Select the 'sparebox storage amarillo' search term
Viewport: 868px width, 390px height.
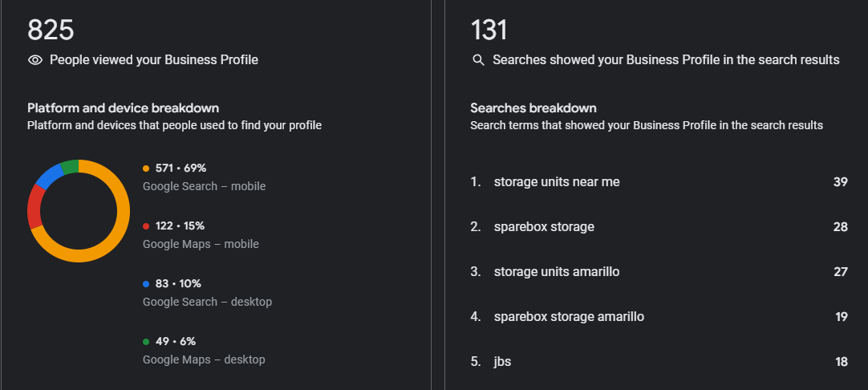coord(569,317)
